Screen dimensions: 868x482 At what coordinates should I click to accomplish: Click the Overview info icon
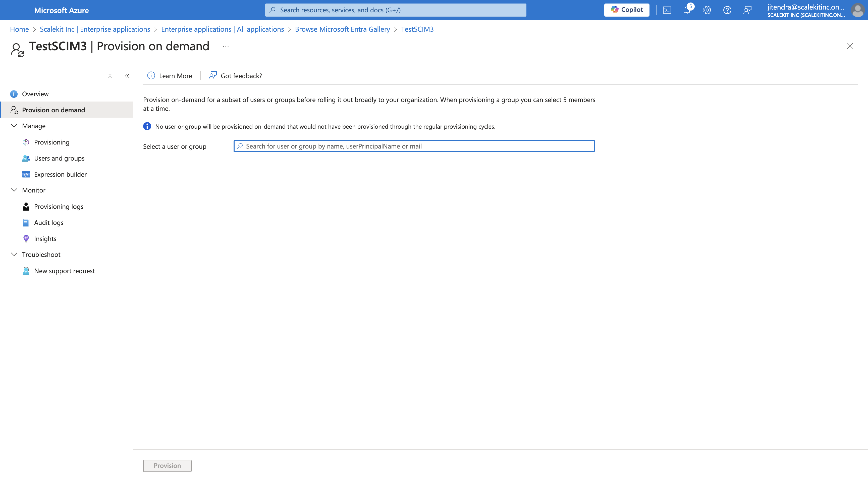click(x=14, y=94)
